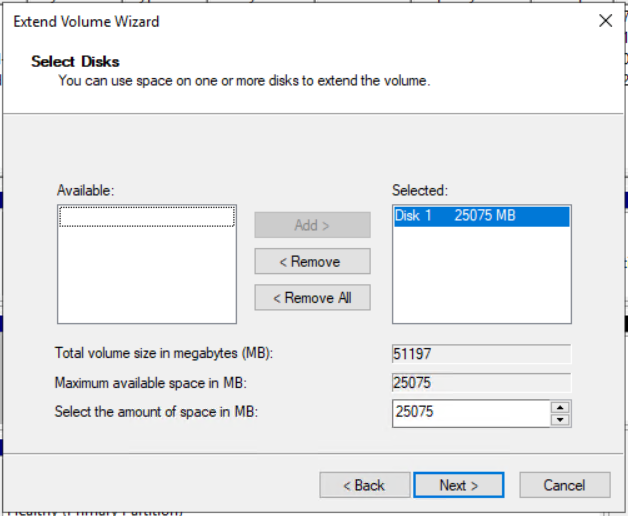Click blank area below Disk 1 in Selected list
Viewport: 628px width, 516px height.
click(x=481, y=280)
